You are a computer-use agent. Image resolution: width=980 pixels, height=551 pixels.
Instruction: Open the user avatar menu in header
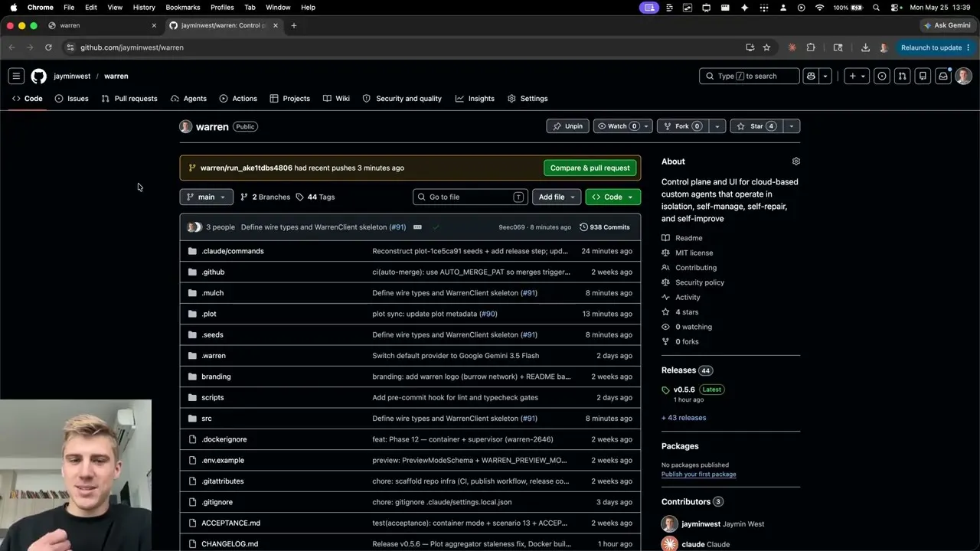pyautogui.click(x=963, y=76)
